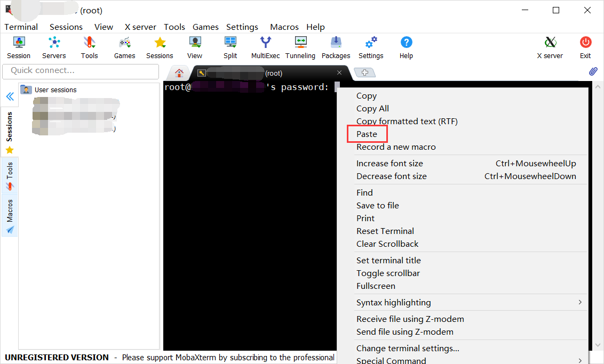The width and height of the screenshot is (604, 364).
Task: Open the Settings menu in menu bar
Action: tap(242, 27)
